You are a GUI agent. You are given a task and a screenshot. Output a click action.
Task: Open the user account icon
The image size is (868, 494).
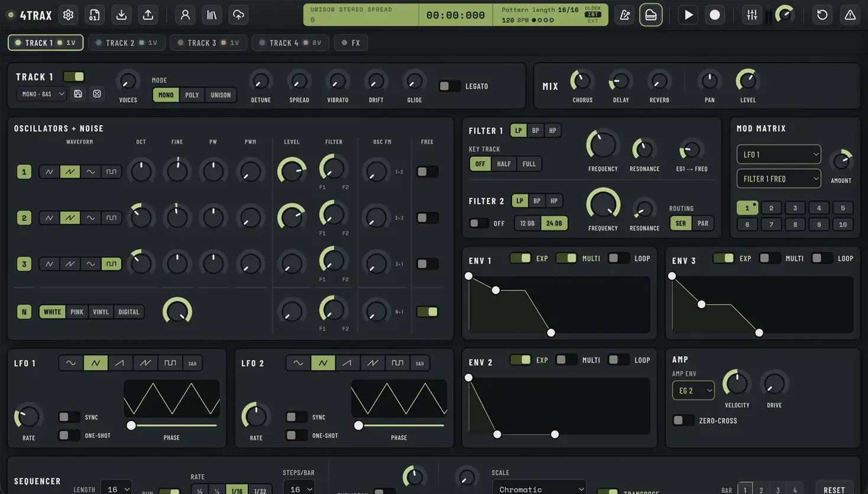coord(185,15)
